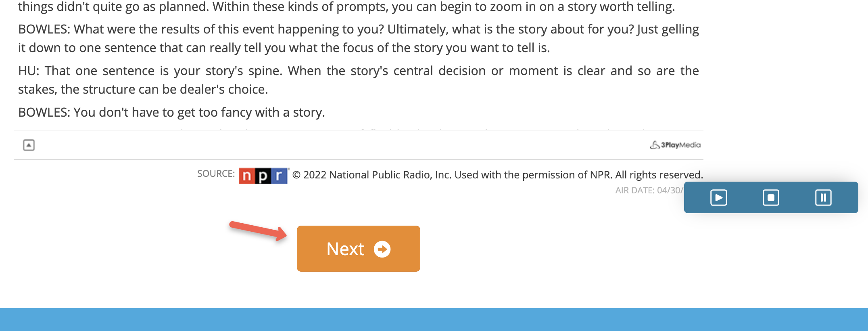Collapse the transcript with the up-arrow icon
This screenshot has height=331, width=868.
click(29, 145)
